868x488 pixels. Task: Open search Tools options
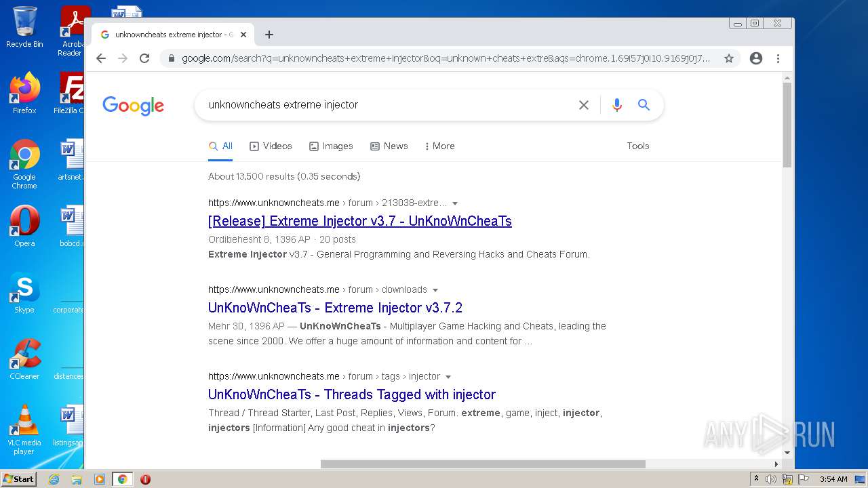coord(638,146)
